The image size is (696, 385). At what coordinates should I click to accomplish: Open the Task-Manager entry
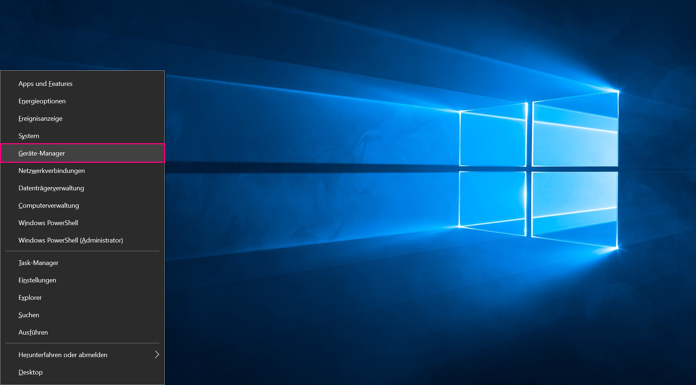coord(83,263)
